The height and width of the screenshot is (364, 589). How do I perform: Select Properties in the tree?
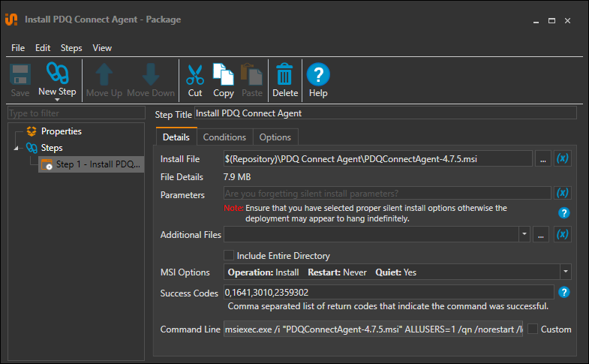click(62, 131)
